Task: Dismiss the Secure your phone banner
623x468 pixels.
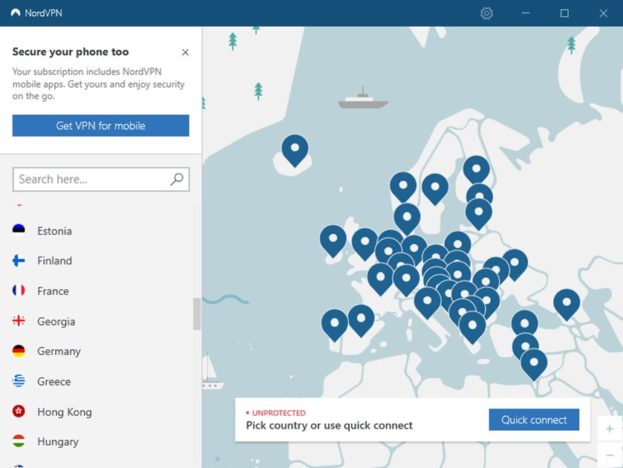Action: click(x=185, y=52)
